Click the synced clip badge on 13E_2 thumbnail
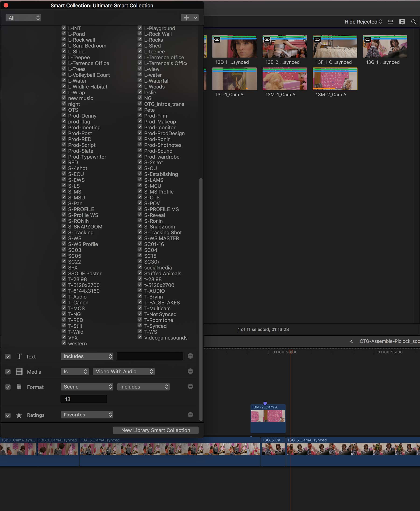Screen dimensions: 420x511 tap(267, 39)
